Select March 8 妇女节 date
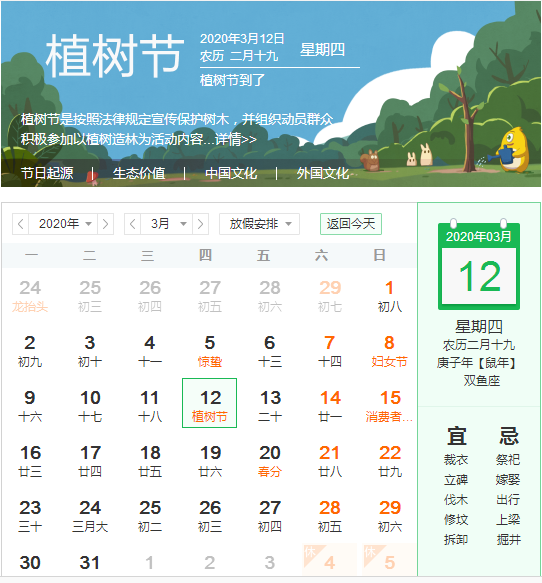 click(390, 351)
